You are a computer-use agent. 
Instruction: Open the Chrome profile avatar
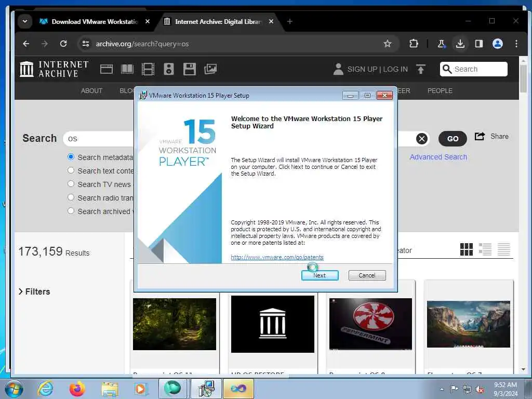coord(497,44)
